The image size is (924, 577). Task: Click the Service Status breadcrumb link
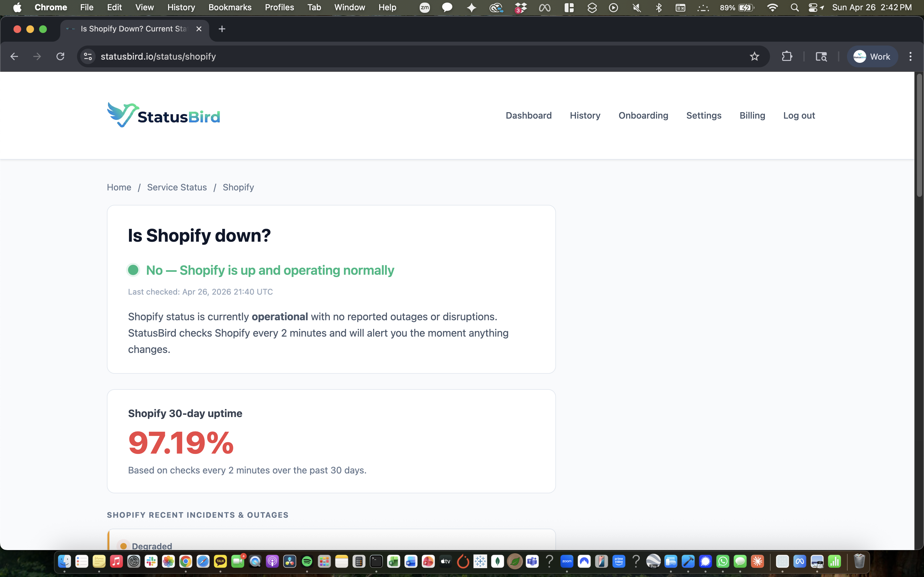[x=177, y=188]
